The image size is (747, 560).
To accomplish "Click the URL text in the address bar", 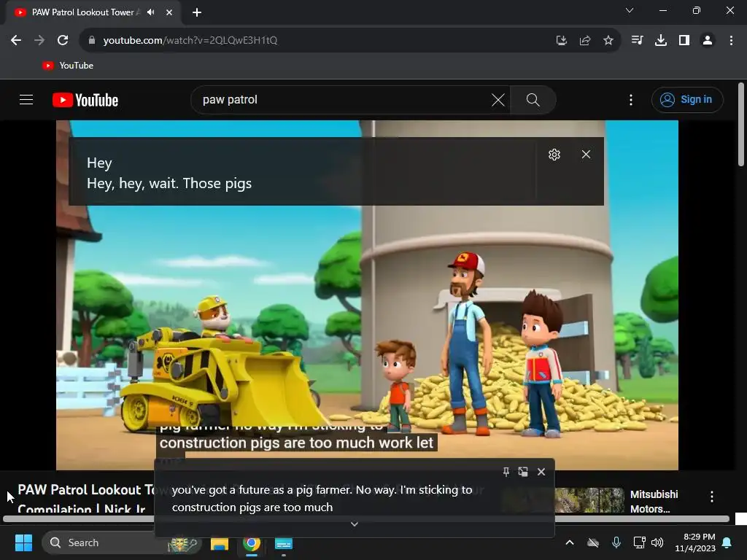I will pyautogui.click(x=190, y=41).
